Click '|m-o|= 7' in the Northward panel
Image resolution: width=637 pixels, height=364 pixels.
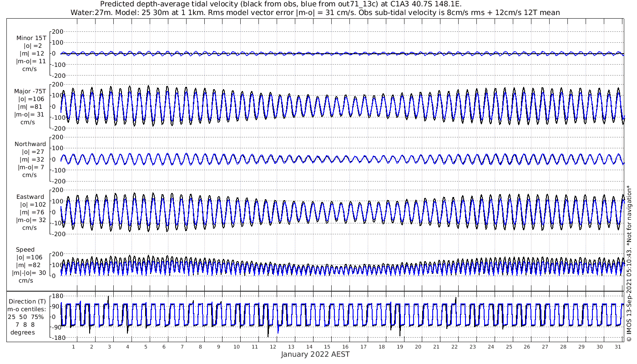31,167
